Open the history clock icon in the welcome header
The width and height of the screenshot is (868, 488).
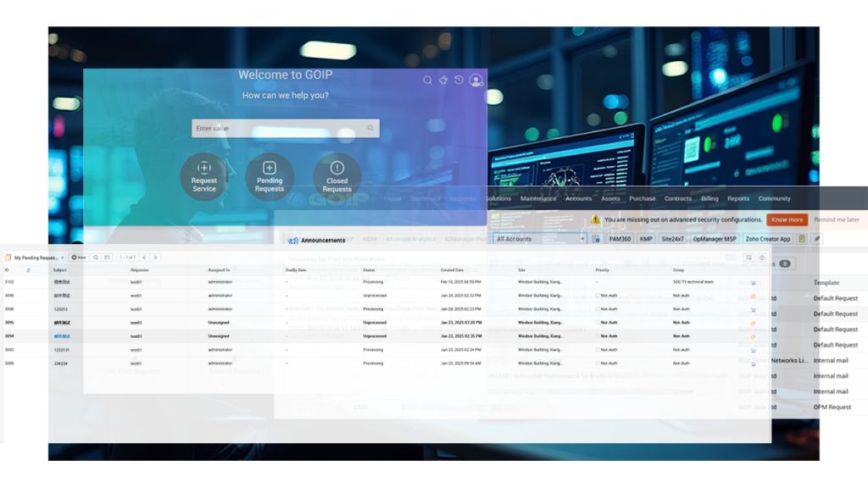tap(459, 80)
